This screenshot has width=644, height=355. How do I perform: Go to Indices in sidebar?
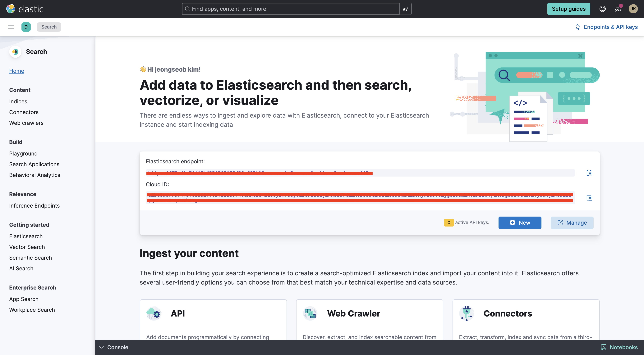click(x=18, y=101)
